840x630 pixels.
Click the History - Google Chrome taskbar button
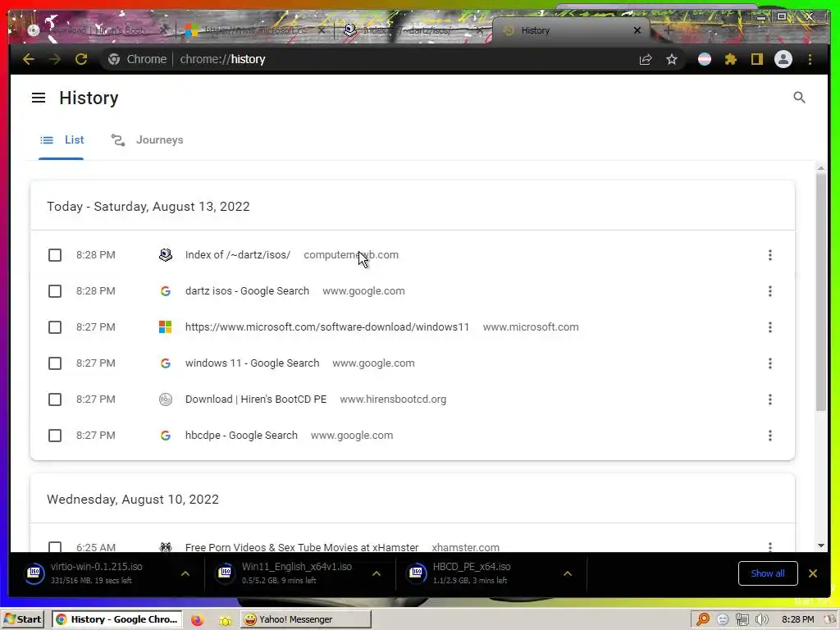(x=116, y=619)
